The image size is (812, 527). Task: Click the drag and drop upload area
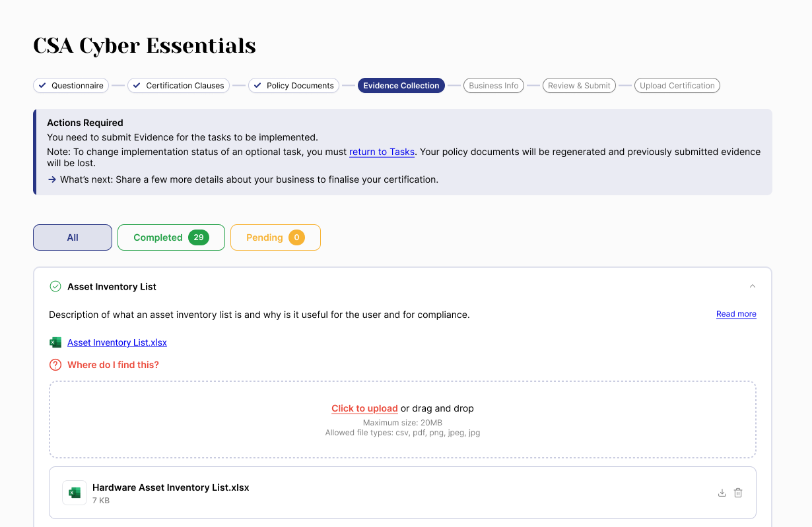(x=403, y=419)
